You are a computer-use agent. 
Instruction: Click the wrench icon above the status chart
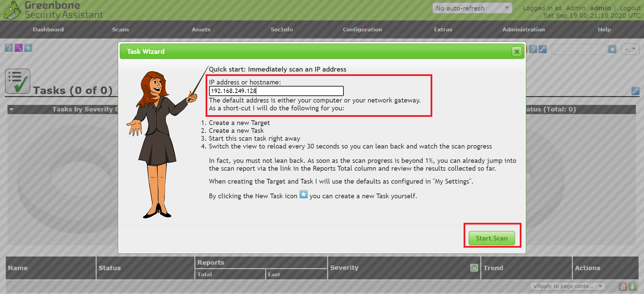click(x=635, y=91)
